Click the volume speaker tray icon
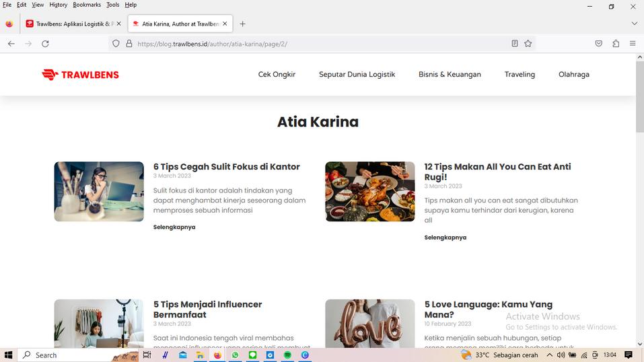 561,355
